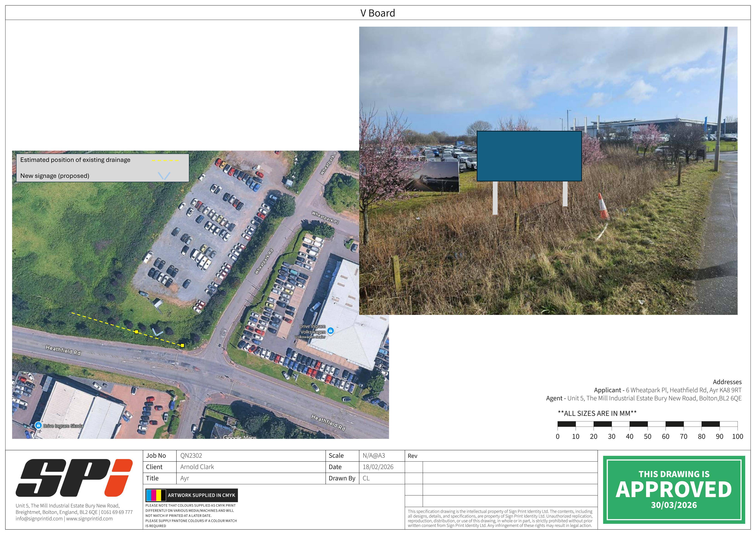Click the '50' scale bar number
Viewport: 756px width, 535px height.
647,437
